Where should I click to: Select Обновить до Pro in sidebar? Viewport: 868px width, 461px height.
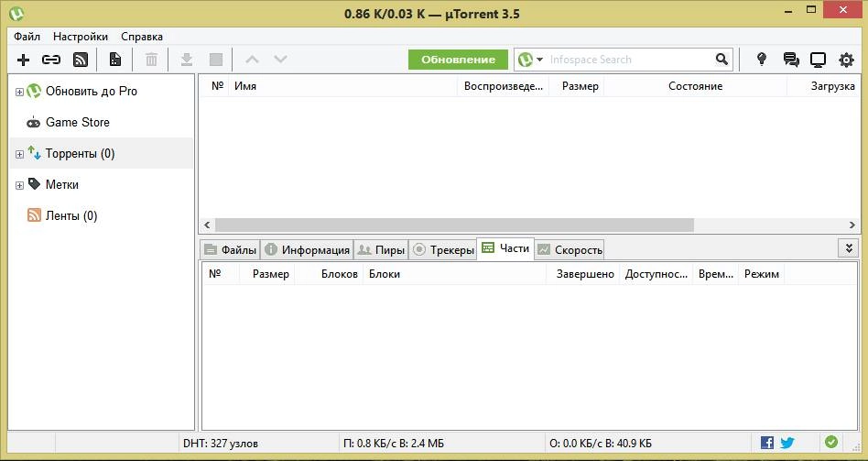coord(92,92)
